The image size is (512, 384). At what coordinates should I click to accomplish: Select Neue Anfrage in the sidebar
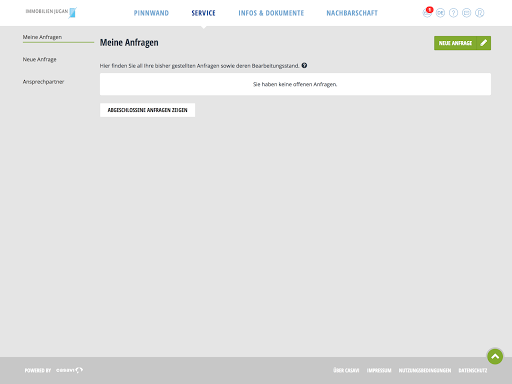[39, 59]
